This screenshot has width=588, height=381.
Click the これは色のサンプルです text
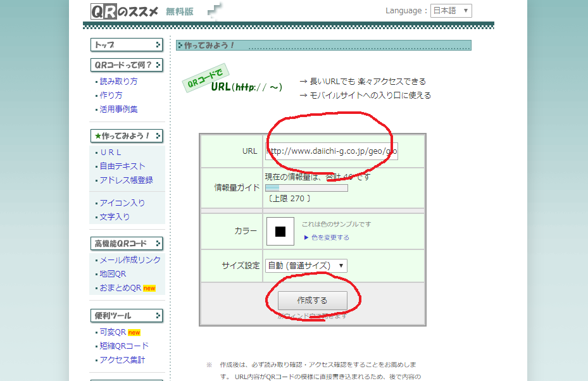pyautogui.click(x=336, y=224)
